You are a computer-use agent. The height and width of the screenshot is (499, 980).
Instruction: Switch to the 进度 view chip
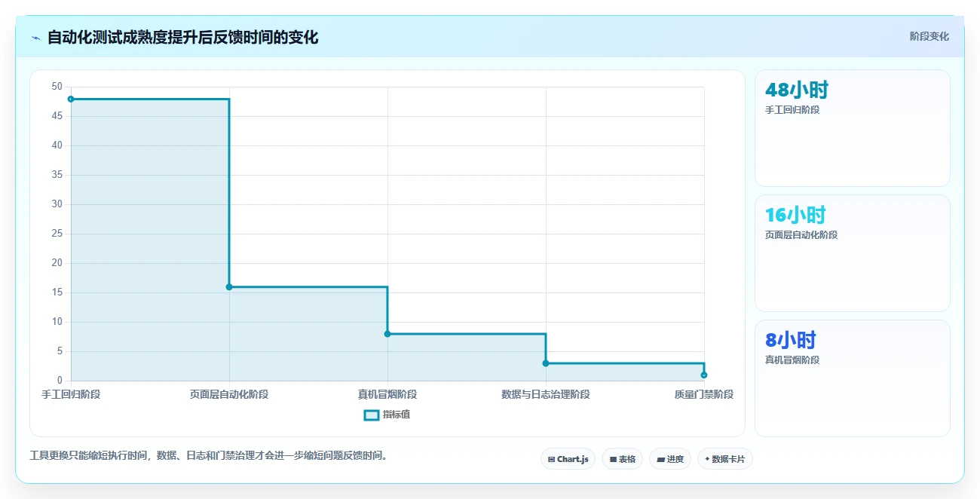point(670,458)
